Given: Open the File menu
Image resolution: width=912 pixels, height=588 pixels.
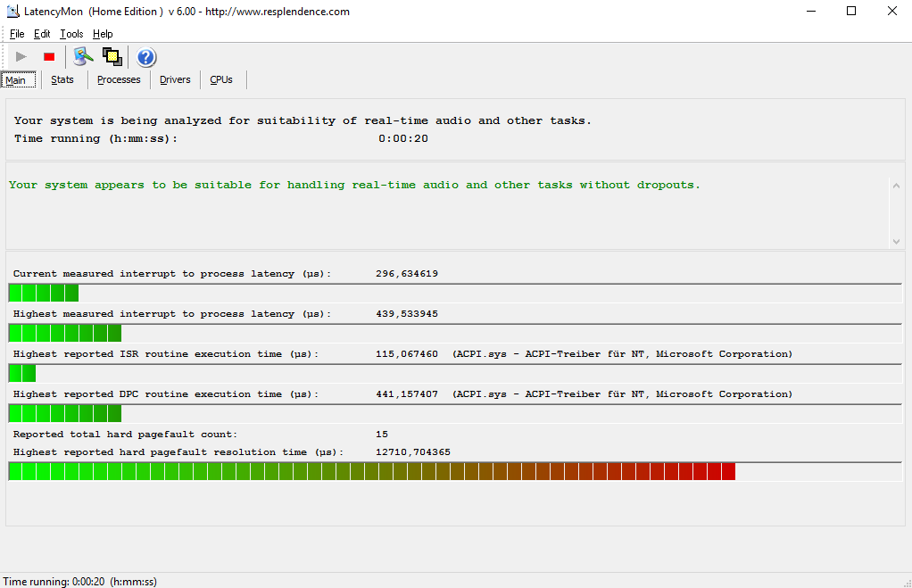Looking at the screenshot, I should click(x=17, y=34).
